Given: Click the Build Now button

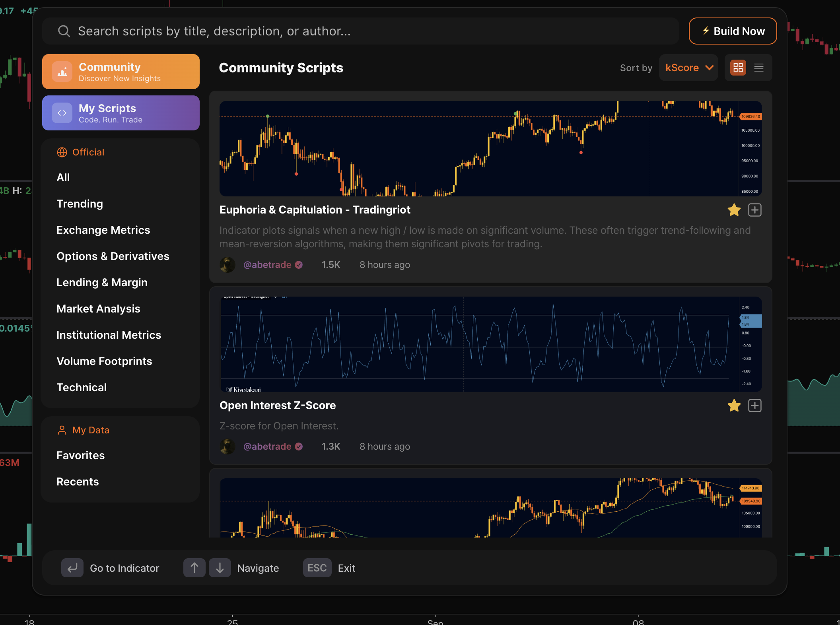Looking at the screenshot, I should click(733, 31).
